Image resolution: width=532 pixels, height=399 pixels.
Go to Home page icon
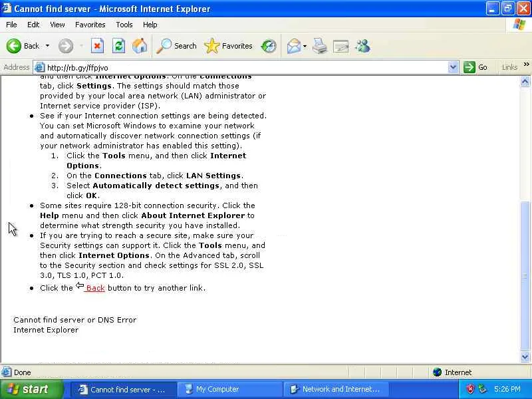coord(140,46)
